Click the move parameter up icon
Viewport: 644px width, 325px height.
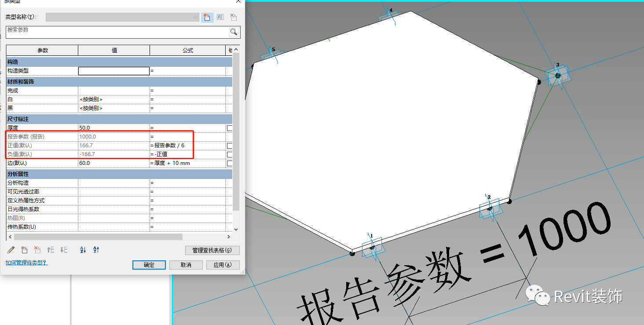51,250
